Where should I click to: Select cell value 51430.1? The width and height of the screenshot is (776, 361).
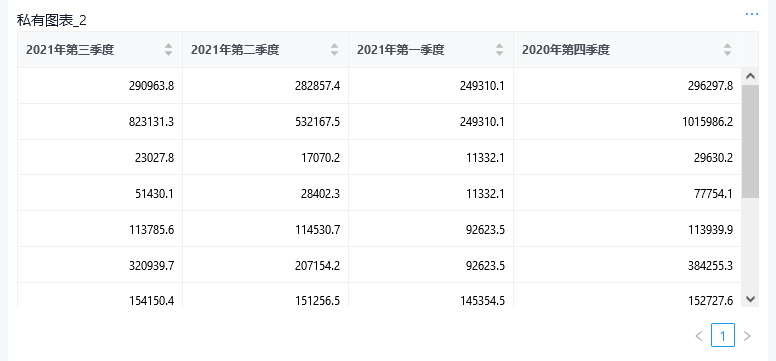click(154, 194)
